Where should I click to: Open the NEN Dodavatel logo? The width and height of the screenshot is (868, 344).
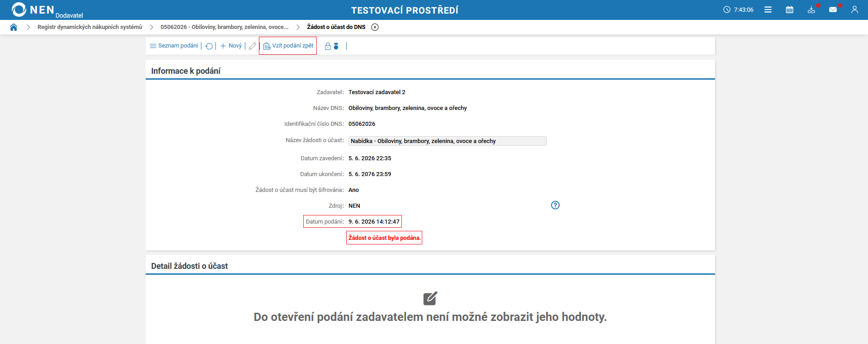point(47,10)
